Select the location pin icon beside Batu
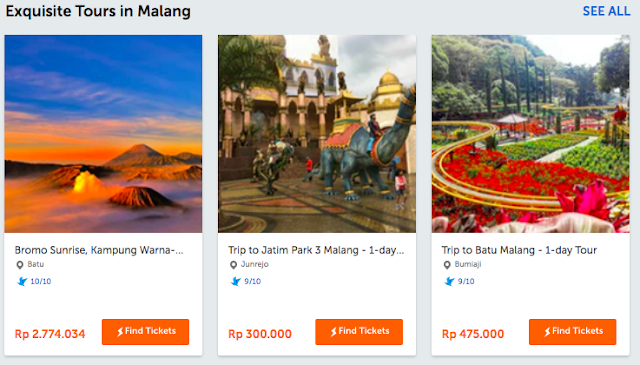 click(x=20, y=265)
